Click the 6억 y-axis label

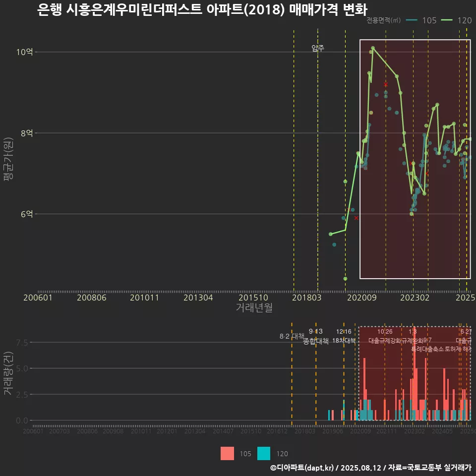[27, 214]
